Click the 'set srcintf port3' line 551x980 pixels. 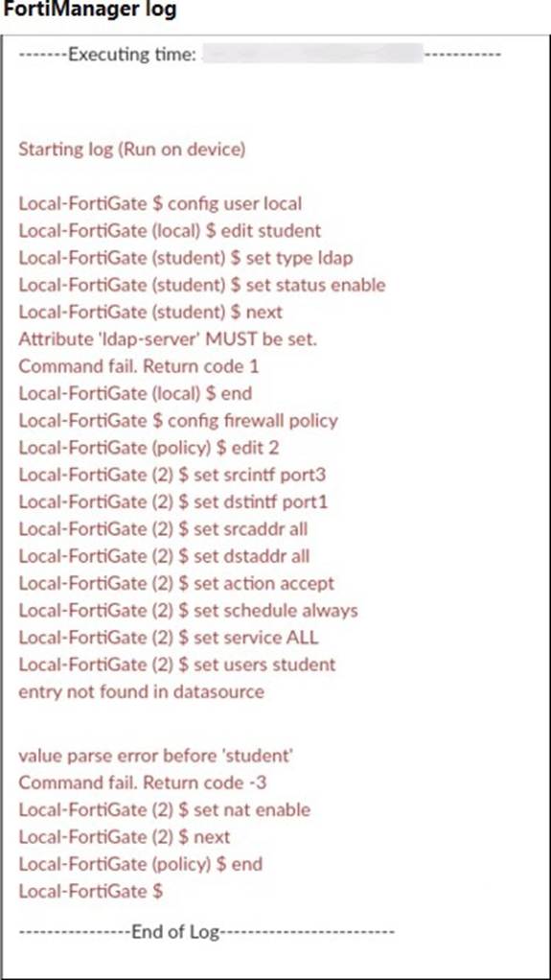click(x=172, y=475)
